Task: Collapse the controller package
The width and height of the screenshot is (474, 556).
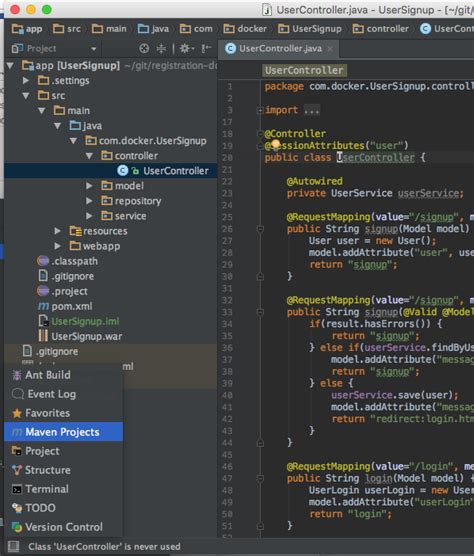Action: pyautogui.click(x=89, y=156)
